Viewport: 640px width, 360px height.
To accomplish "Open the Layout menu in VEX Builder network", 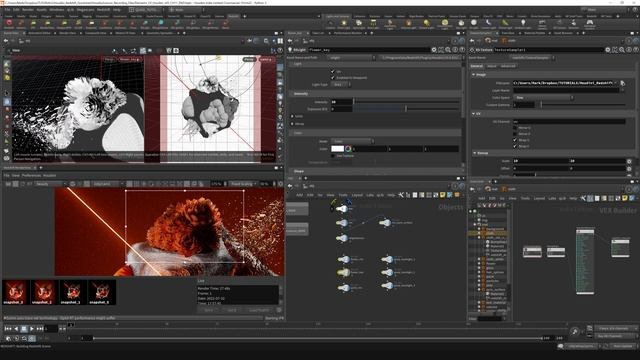I will tap(539, 198).
